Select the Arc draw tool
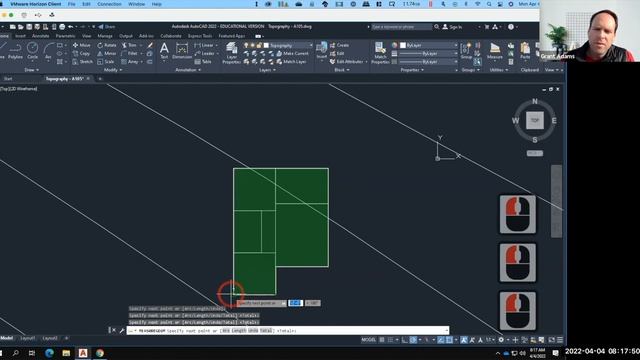 coord(48,51)
